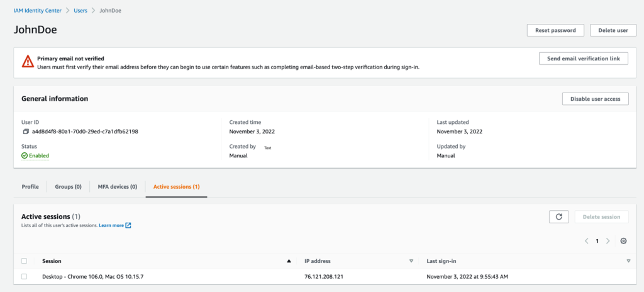Click IP address 76.121.208.121

coord(324,277)
